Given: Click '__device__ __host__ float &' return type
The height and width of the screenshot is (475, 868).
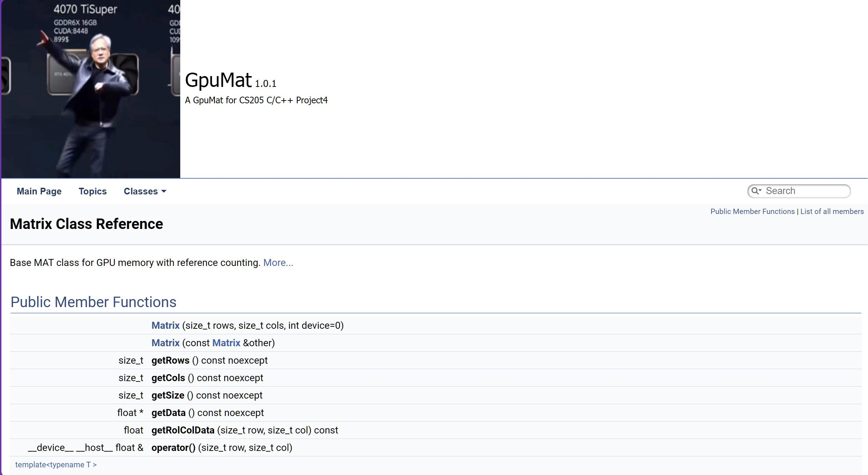Looking at the screenshot, I should pyautogui.click(x=86, y=447).
